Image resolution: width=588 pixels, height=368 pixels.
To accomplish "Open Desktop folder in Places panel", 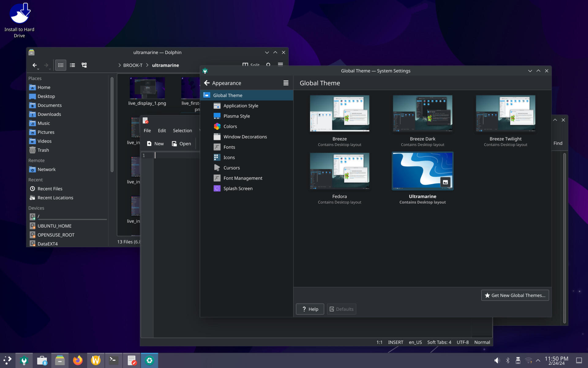I will tap(67, 96).
